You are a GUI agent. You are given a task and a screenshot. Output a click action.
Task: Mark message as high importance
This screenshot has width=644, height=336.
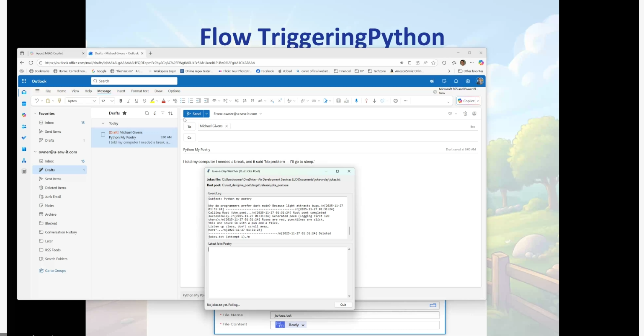[366, 101]
